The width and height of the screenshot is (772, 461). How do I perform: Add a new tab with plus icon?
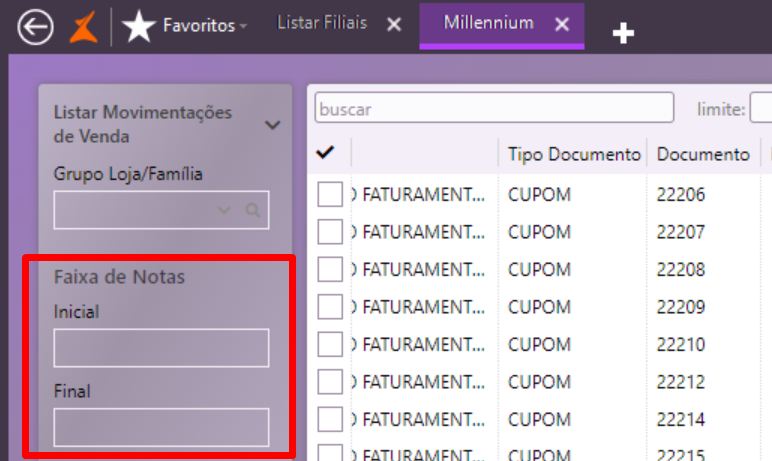tap(623, 34)
